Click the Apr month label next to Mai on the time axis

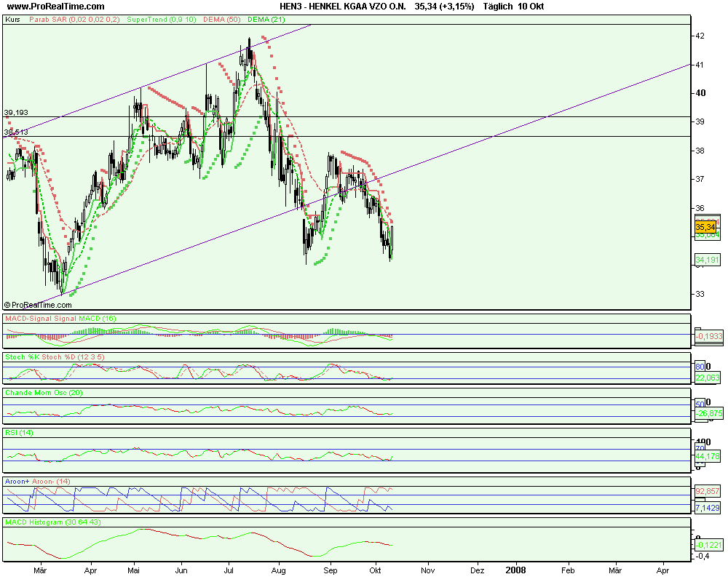(90, 570)
